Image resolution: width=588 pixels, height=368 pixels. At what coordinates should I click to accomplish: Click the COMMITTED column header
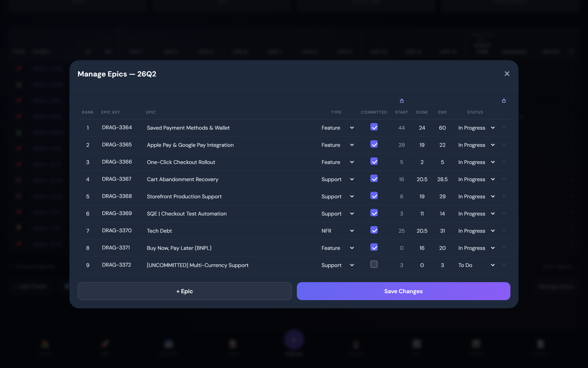pos(374,112)
